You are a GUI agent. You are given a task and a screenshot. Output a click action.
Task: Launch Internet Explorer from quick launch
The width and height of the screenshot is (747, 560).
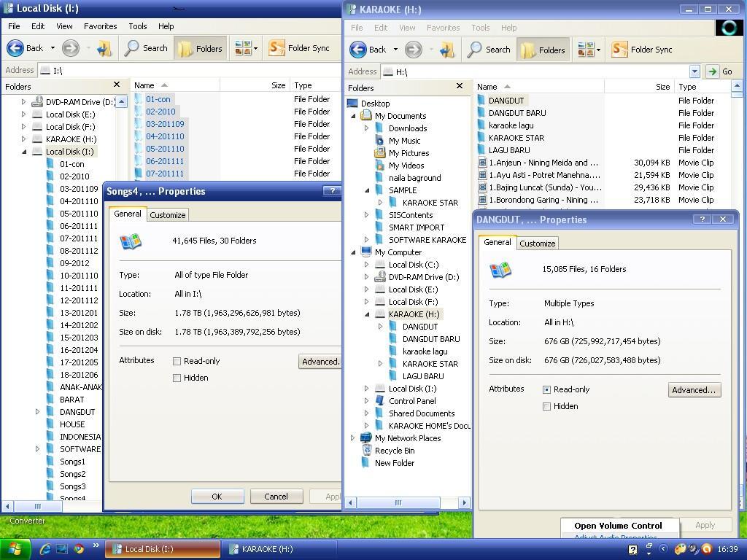pyautogui.click(x=45, y=549)
